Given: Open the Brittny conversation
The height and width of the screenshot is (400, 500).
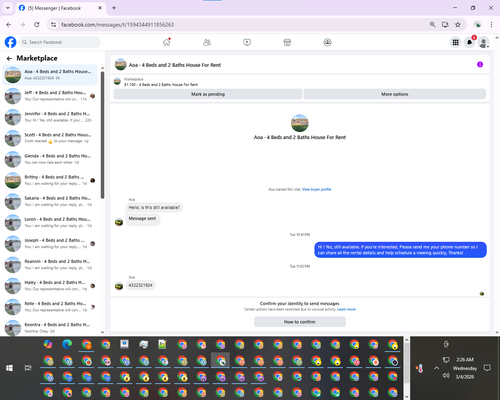Looking at the screenshot, I should [x=50, y=180].
